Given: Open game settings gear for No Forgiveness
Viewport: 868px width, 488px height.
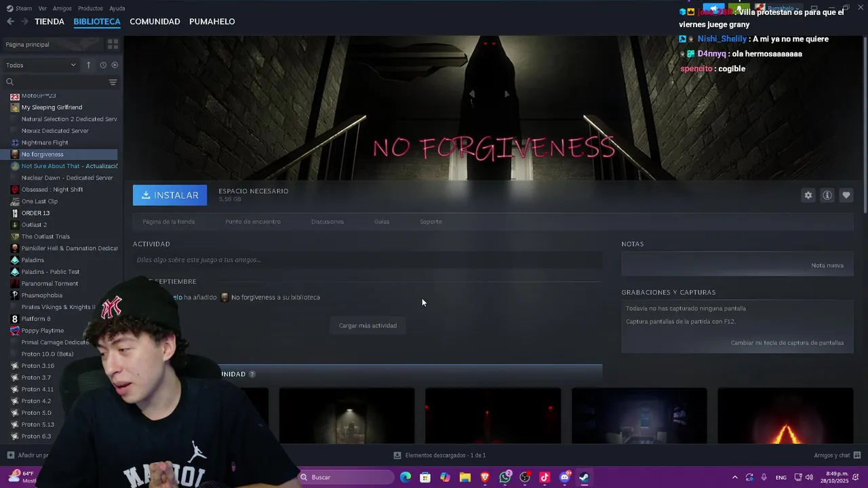Looking at the screenshot, I should pyautogui.click(x=808, y=195).
